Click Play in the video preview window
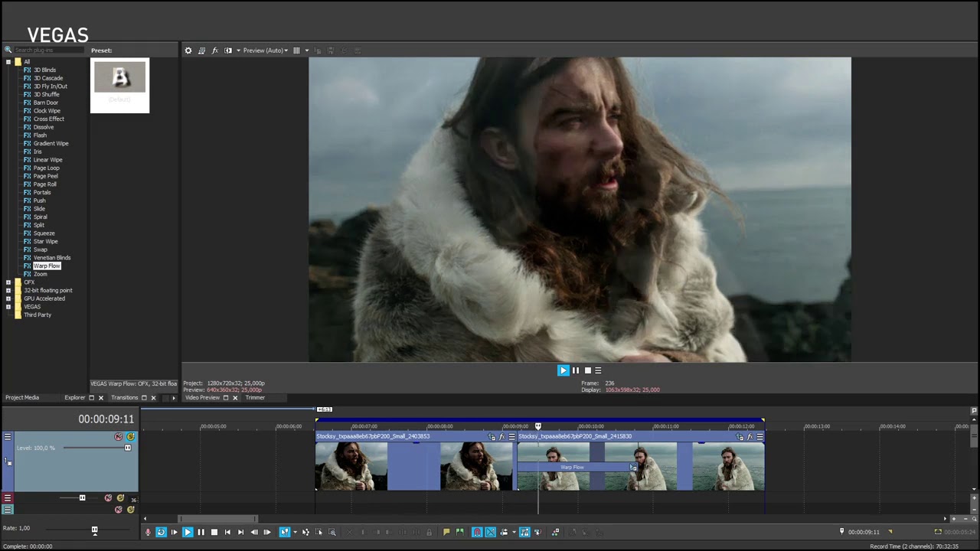Viewport: 980px width, 551px height. tap(563, 370)
